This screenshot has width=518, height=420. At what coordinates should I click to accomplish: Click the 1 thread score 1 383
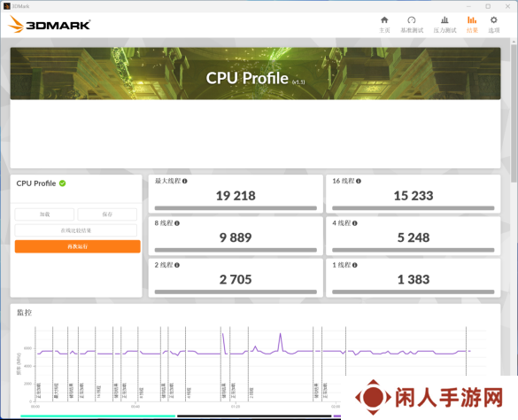[x=414, y=279]
